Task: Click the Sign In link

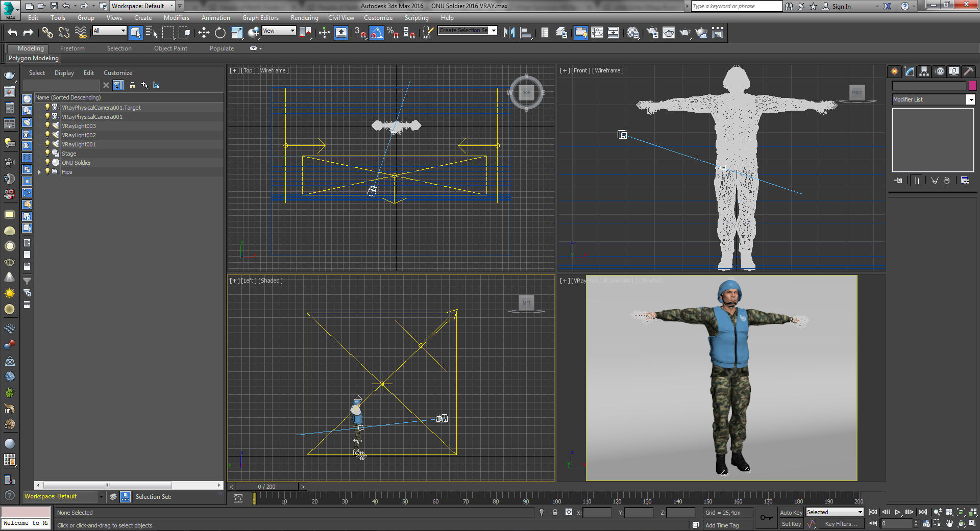Action: click(x=841, y=7)
